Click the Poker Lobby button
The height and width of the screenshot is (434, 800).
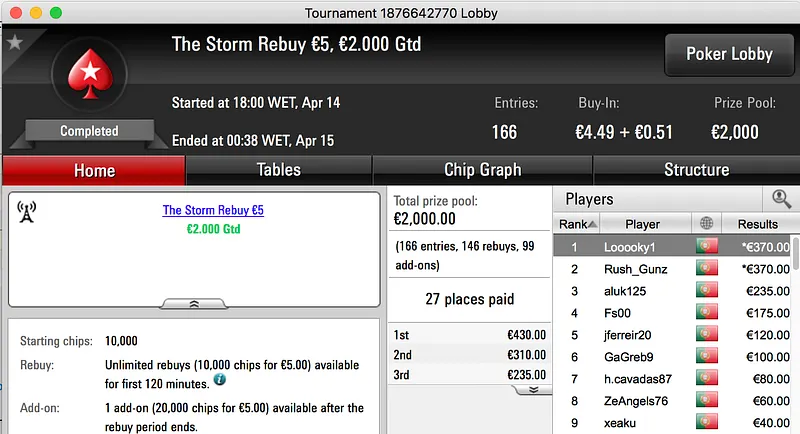[x=728, y=54]
